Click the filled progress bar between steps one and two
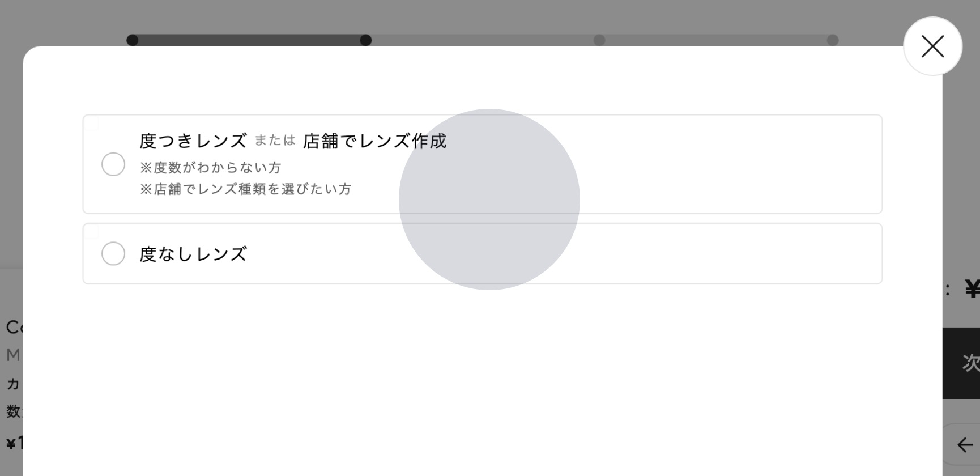This screenshot has height=476, width=980. coord(249,40)
